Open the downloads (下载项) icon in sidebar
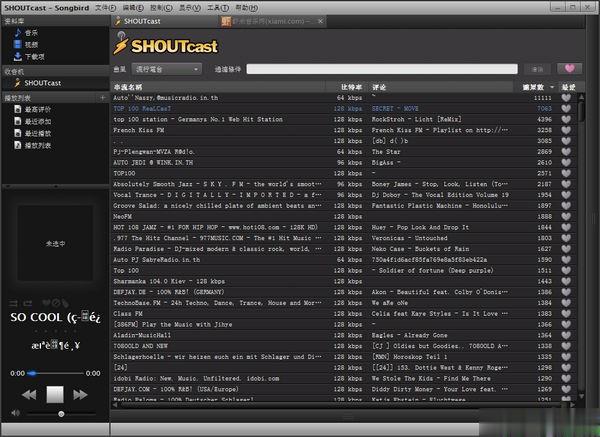This screenshot has width=600, height=437. pos(18,57)
